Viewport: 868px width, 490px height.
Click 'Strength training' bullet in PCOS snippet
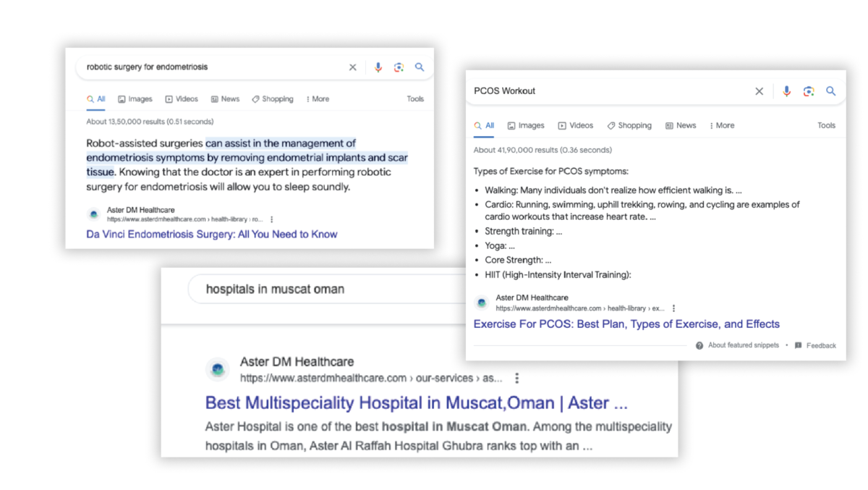pos(524,232)
